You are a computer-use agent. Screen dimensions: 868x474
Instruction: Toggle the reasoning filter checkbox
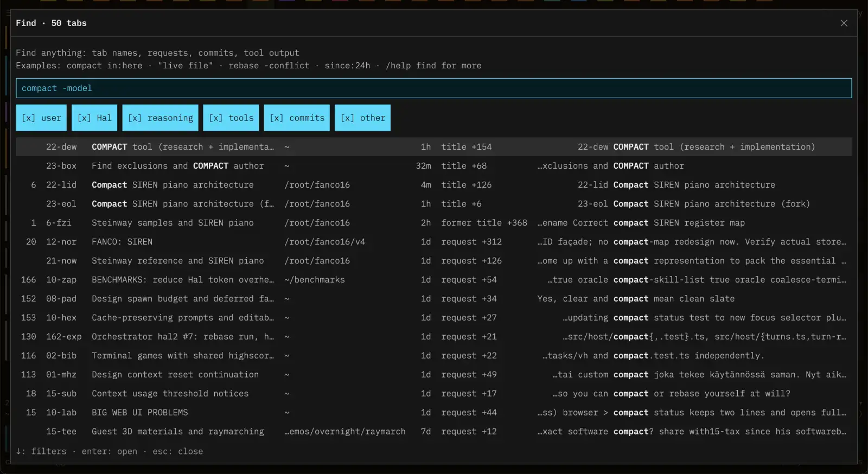[x=160, y=118]
